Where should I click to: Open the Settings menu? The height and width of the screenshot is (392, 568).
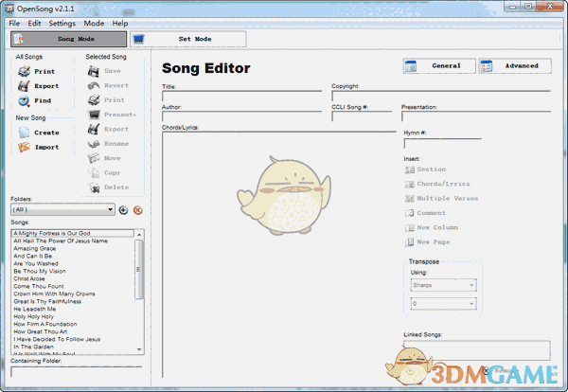tap(62, 23)
